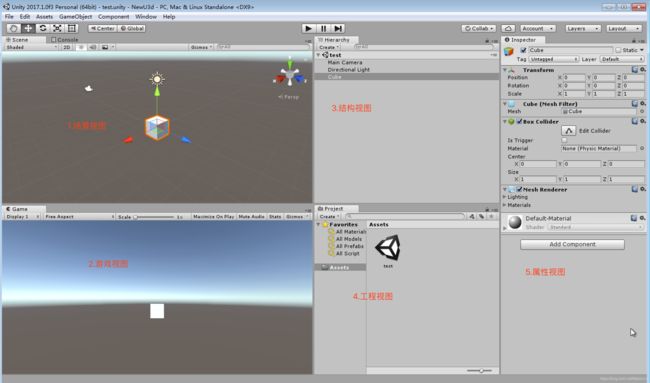Open Transform component gear settings

[642, 70]
